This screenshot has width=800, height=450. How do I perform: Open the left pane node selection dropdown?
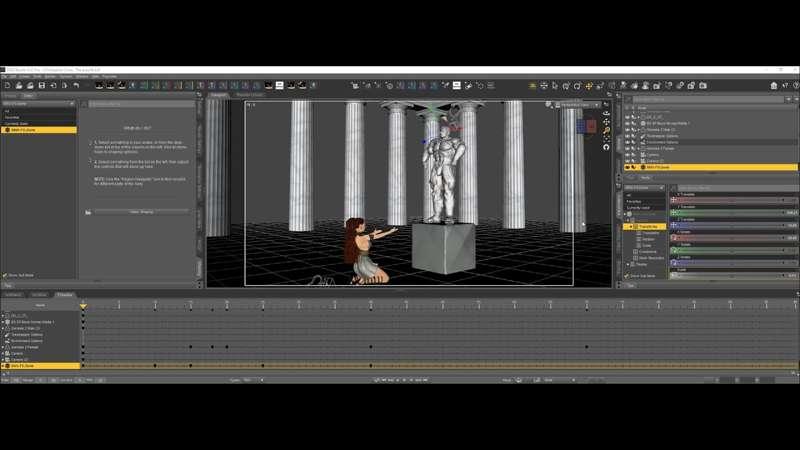39,104
